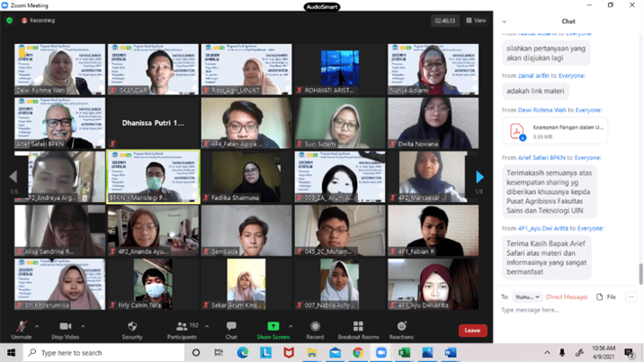Switch layout using the View menu
644x362 pixels.
tap(476, 20)
